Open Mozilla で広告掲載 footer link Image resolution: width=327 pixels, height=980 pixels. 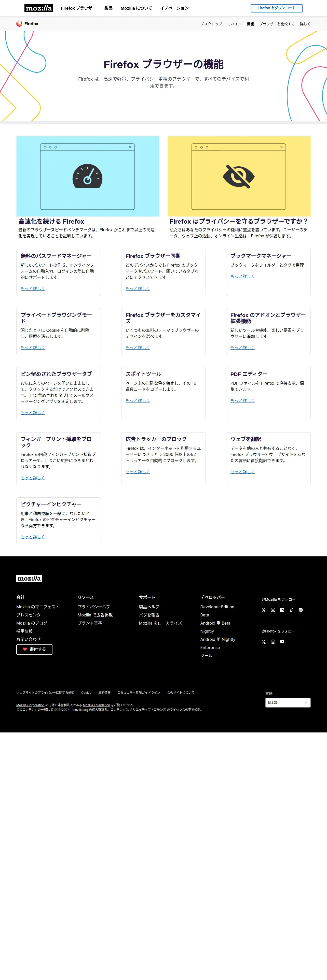(x=95, y=615)
